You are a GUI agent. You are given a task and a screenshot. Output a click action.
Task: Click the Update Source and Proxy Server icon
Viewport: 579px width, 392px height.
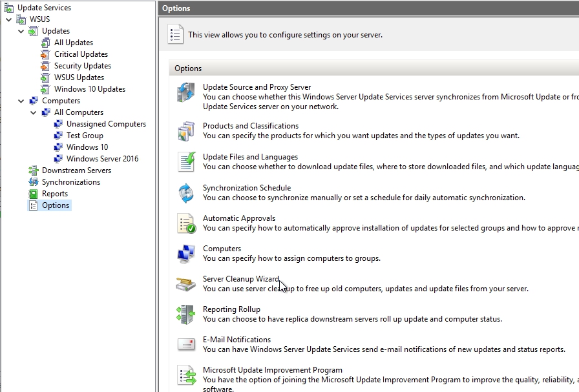tap(185, 92)
